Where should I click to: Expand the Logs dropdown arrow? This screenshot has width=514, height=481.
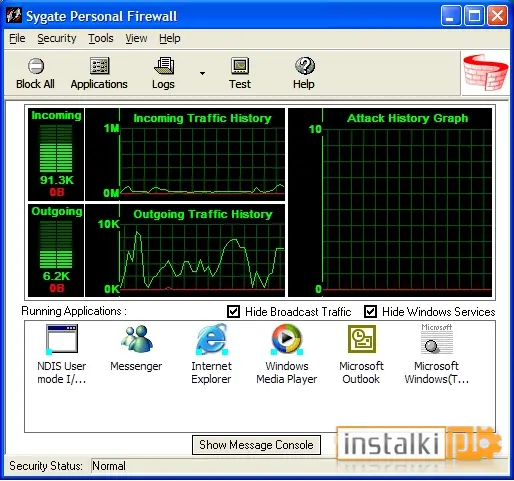202,73
